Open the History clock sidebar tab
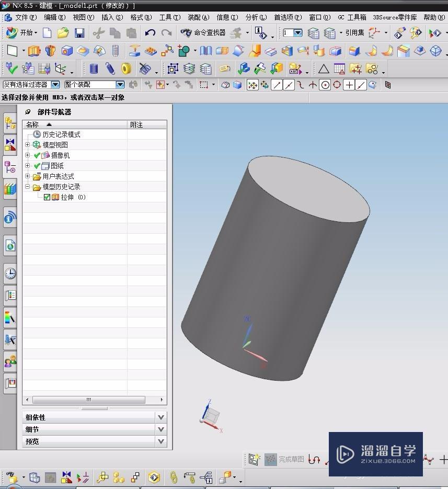The width and height of the screenshot is (448, 489). (x=10, y=274)
